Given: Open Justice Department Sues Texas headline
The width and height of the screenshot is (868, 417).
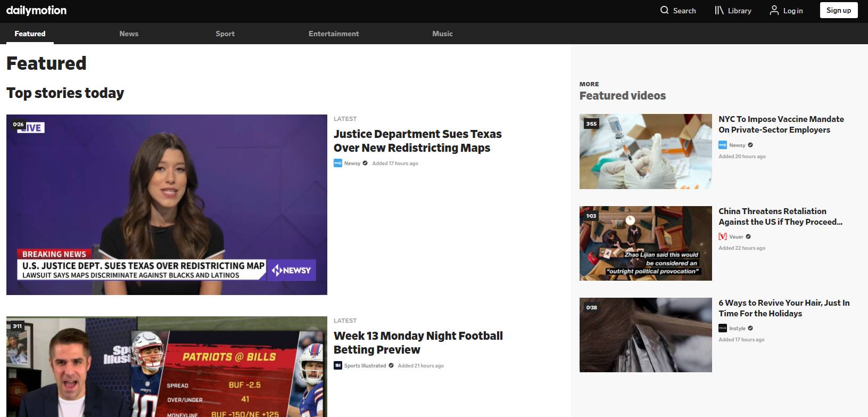Looking at the screenshot, I should pos(417,141).
